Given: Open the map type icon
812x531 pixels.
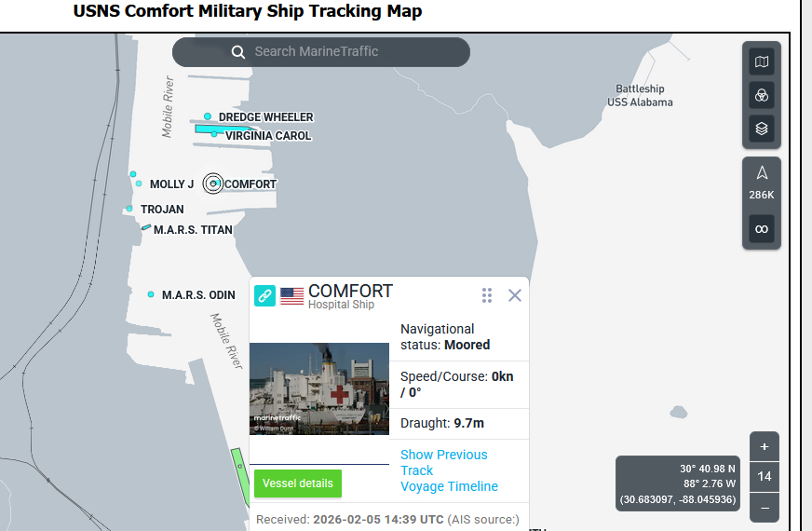Looking at the screenshot, I should [x=762, y=62].
